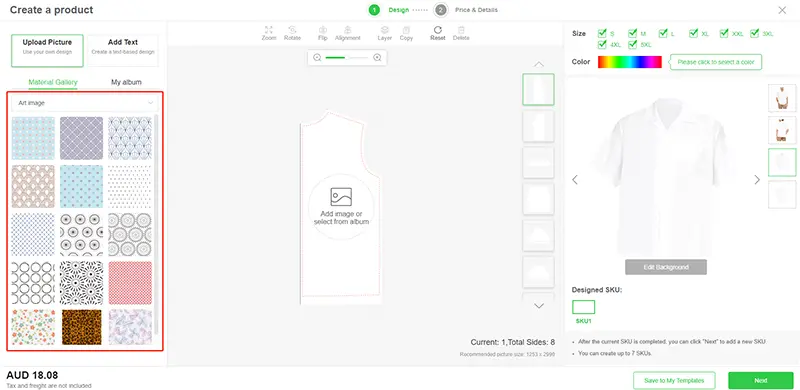This screenshot has width=800, height=390.
Task: Click the Flip tool icon
Action: [322, 33]
